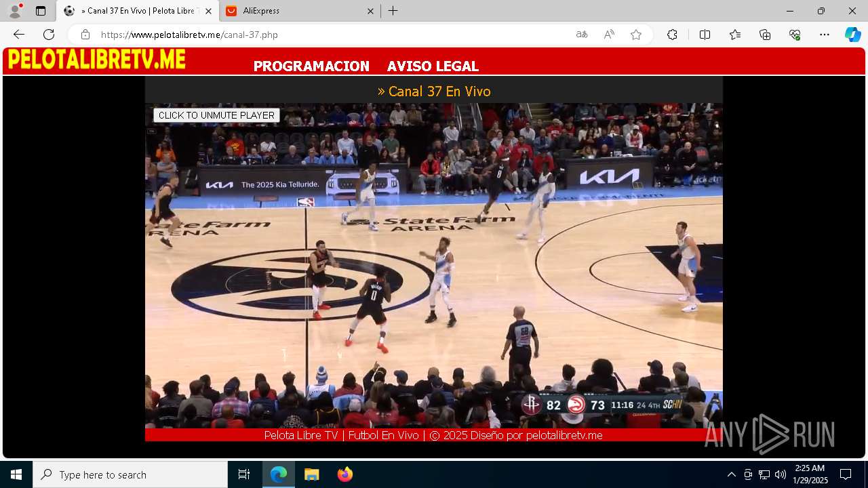Click the live basketball video player
The width and height of the screenshot is (868, 488).
(x=434, y=266)
